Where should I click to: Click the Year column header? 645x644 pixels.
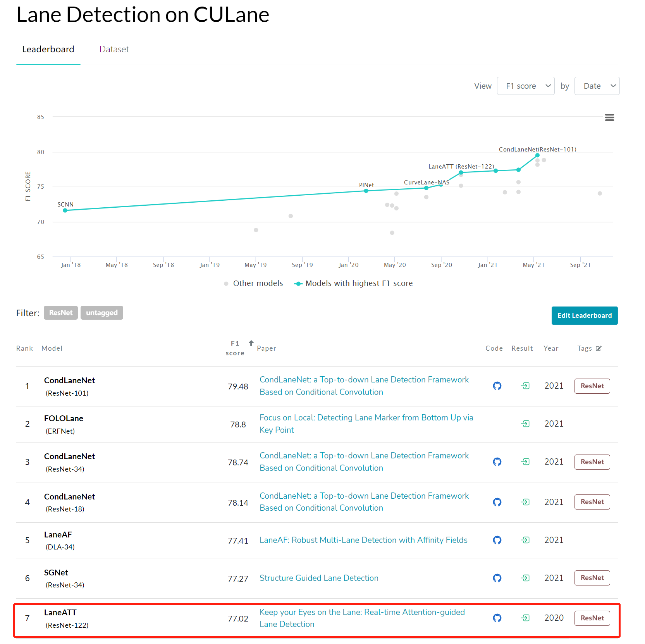click(551, 348)
